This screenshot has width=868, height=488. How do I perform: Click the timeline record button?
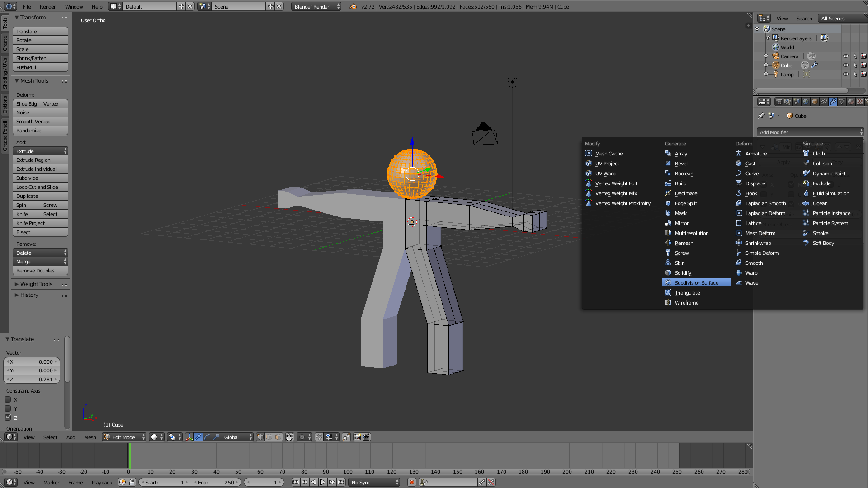click(x=411, y=482)
